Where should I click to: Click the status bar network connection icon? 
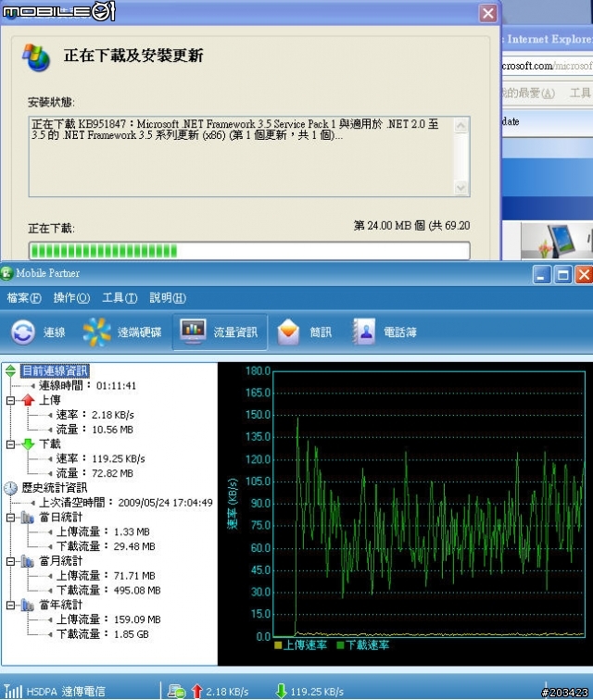[x=176, y=692]
